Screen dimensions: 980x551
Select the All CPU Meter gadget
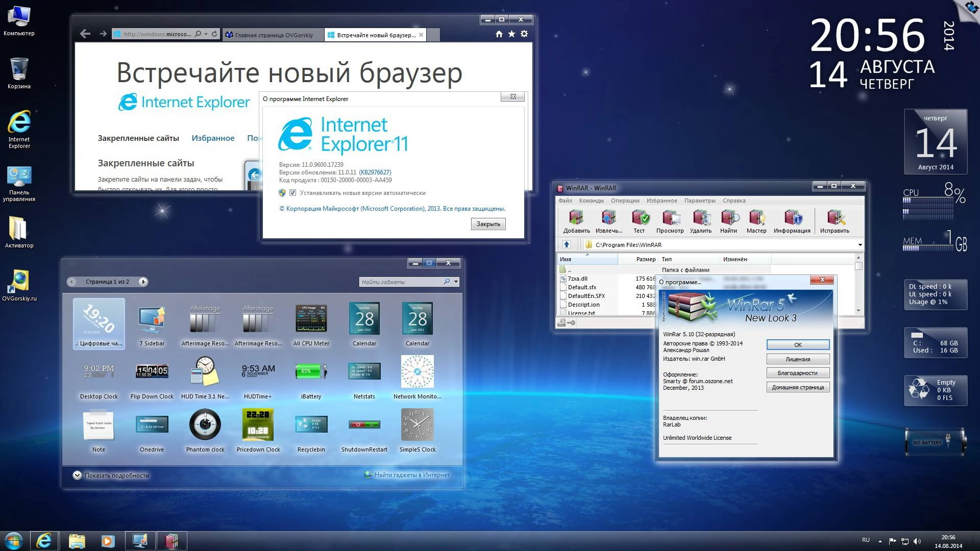click(x=311, y=325)
